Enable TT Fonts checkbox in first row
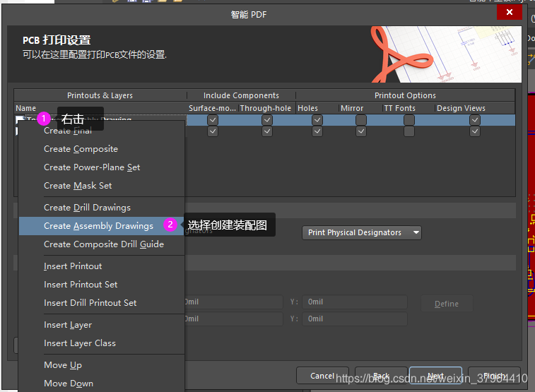The height and width of the screenshot is (392, 535). (409, 120)
